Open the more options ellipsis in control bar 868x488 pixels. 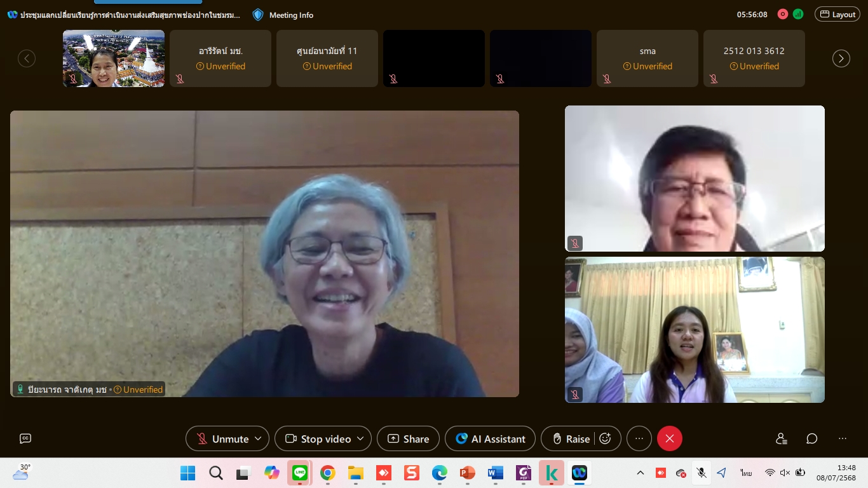(x=639, y=438)
